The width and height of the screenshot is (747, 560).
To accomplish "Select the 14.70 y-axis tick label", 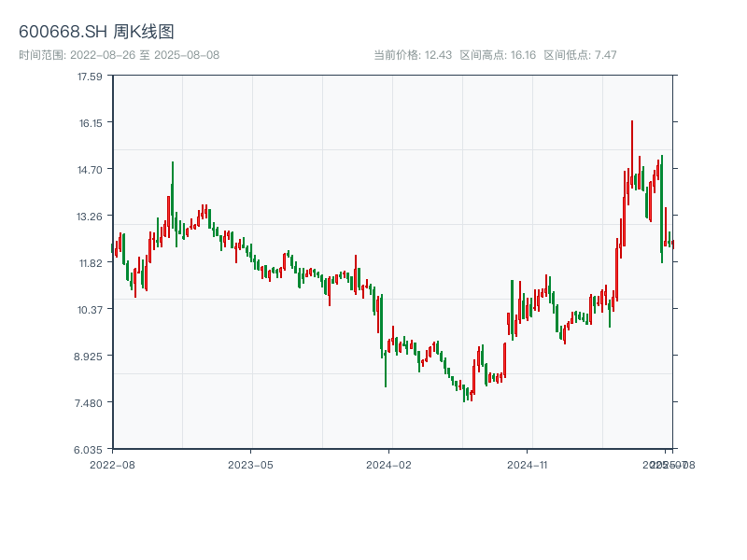I will click(90, 170).
